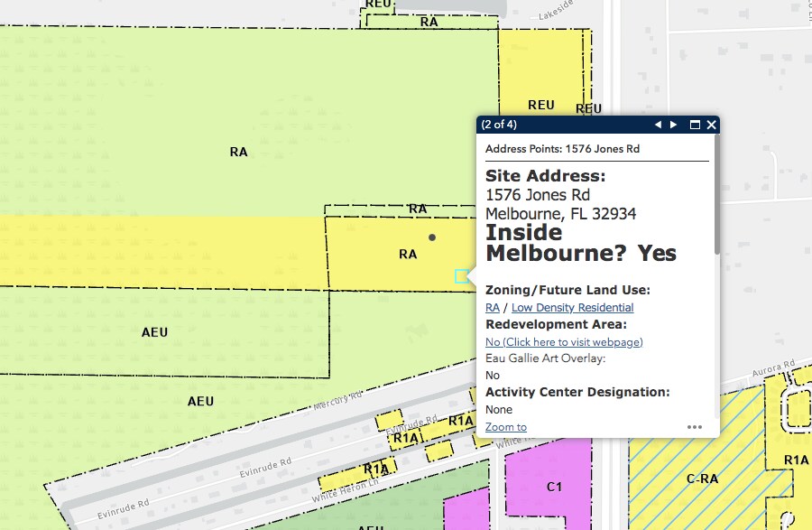This screenshot has height=530, width=812.
Task: Click the REU zone near the top
Action: pyautogui.click(x=540, y=105)
